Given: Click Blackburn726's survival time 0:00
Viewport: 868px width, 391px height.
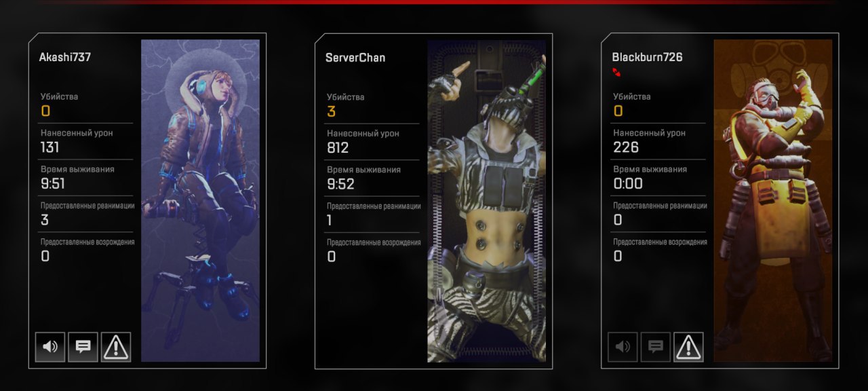Looking at the screenshot, I should click(x=628, y=183).
